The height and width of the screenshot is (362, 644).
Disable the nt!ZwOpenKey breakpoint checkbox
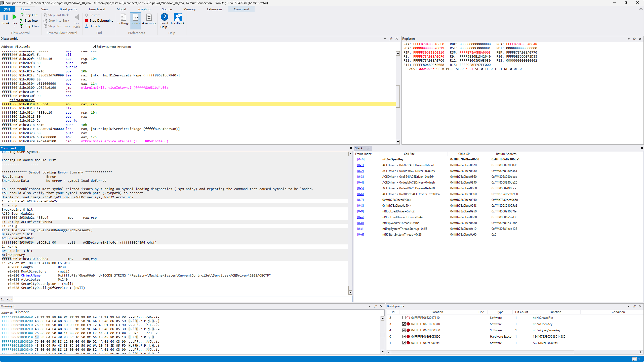404,324
